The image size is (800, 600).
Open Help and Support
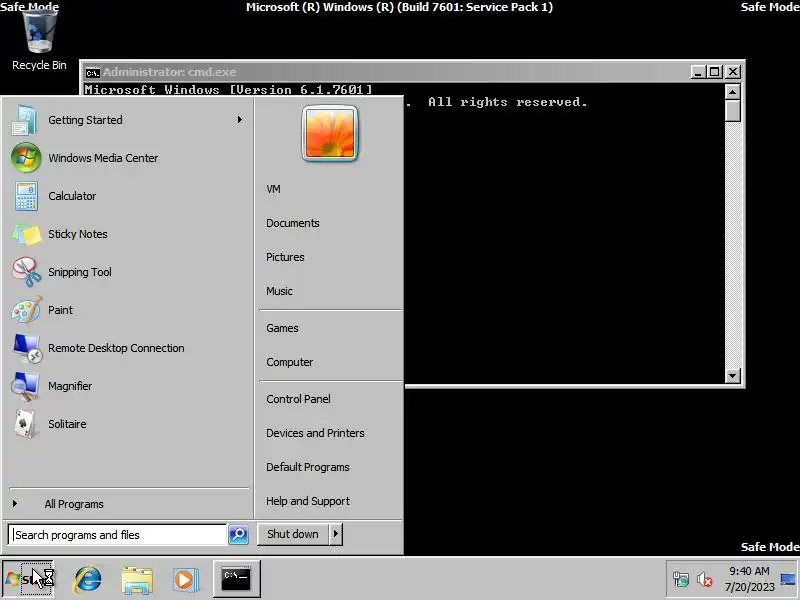coord(308,502)
